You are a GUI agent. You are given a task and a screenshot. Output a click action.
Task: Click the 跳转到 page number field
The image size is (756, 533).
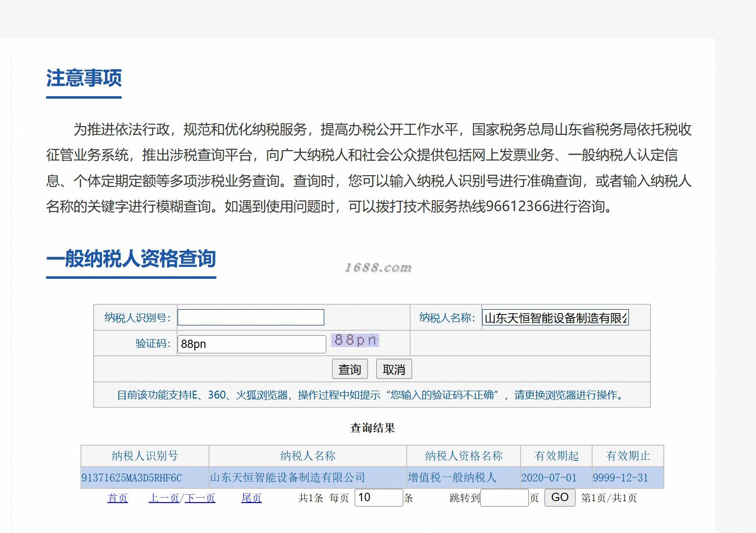point(504,498)
